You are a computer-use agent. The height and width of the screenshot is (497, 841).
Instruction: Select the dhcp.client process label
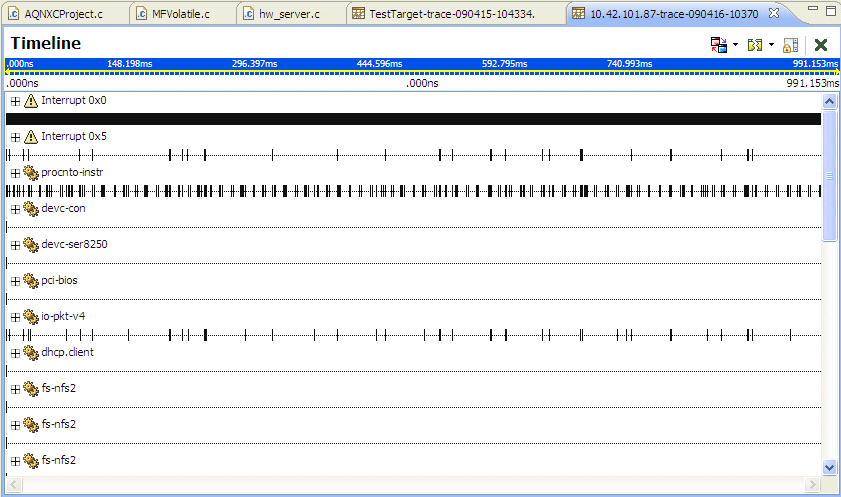pos(67,353)
